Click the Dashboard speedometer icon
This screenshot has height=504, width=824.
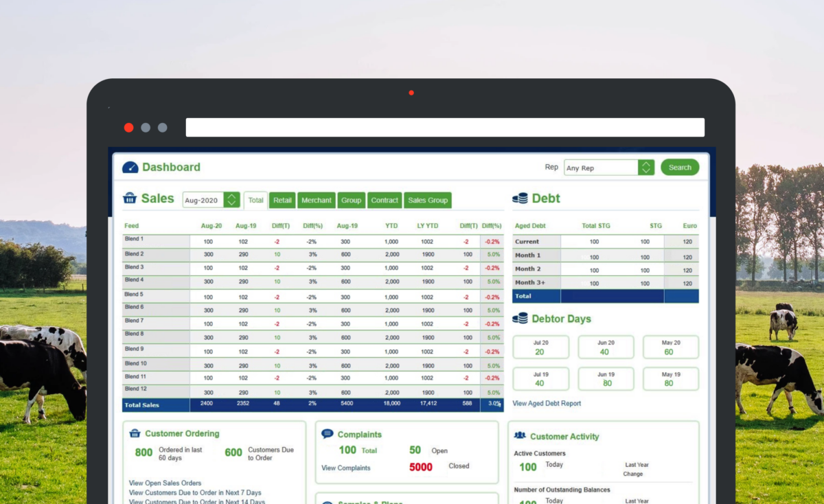click(130, 167)
